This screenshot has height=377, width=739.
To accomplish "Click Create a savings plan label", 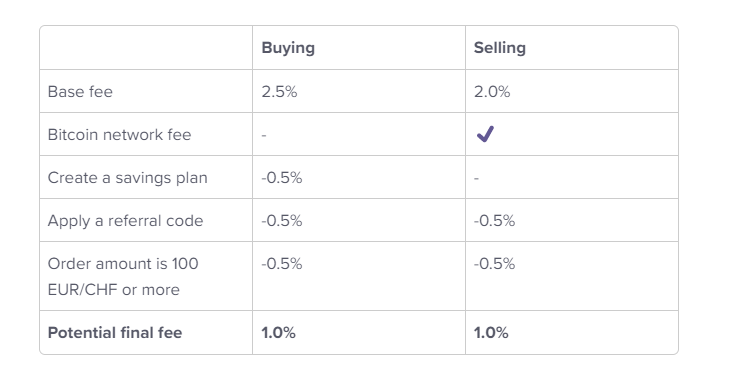I will tap(128, 178).
